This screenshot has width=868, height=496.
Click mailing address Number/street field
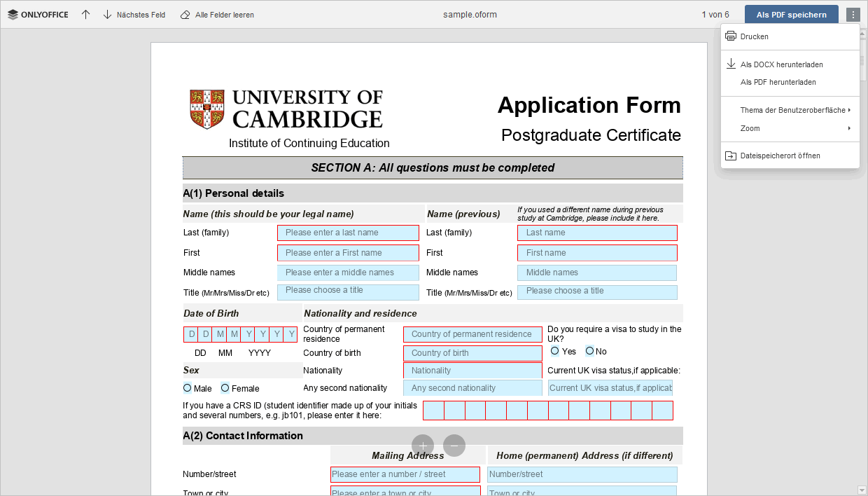(x=405, y=474)
